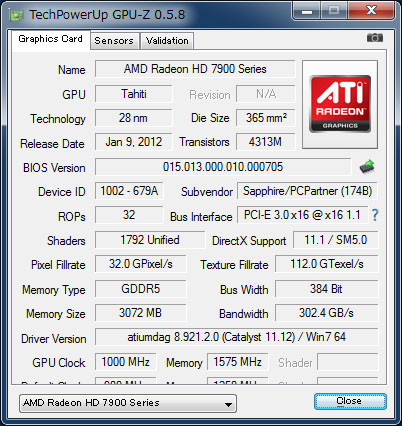Screen dimensions: 402x426
Task: Click the GPU Clock 1000 MHz field
Action: [126, 362]
